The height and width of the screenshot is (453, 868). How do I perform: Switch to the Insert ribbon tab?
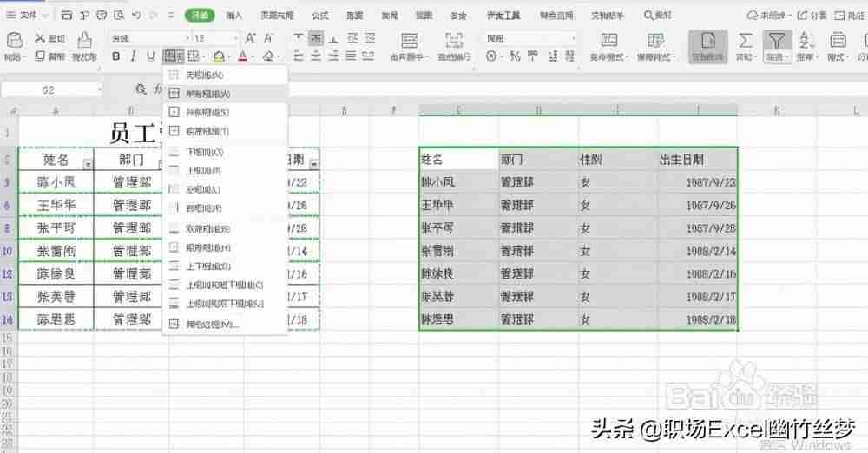[234, 15]
